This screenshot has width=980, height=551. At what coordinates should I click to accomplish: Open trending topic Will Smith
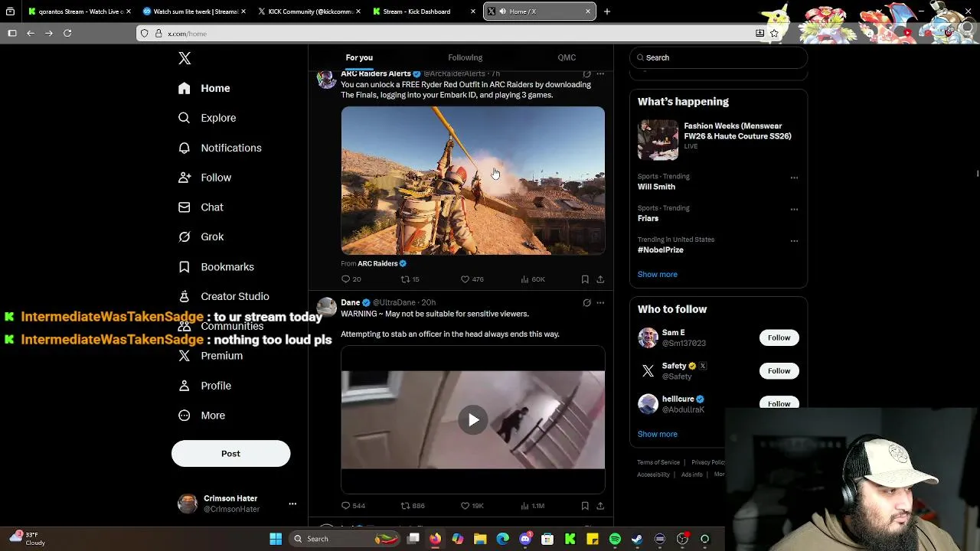pyautogui.click(x=656, y=187)
